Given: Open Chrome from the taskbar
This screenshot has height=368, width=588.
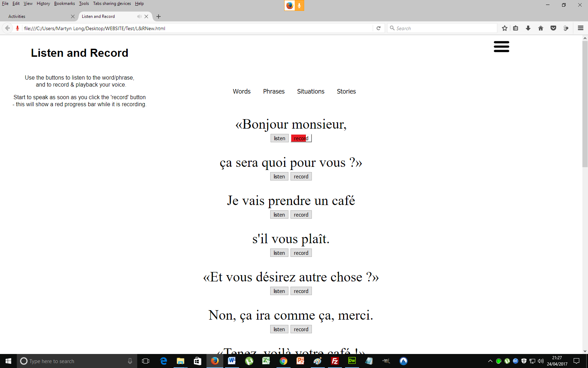Looking at the screenshot, I should click(283, 361).
